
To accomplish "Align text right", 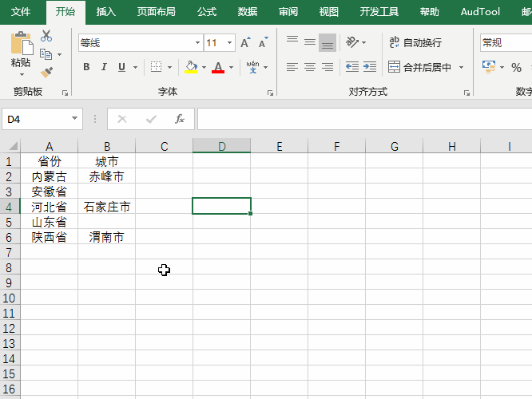I will 328,67.
